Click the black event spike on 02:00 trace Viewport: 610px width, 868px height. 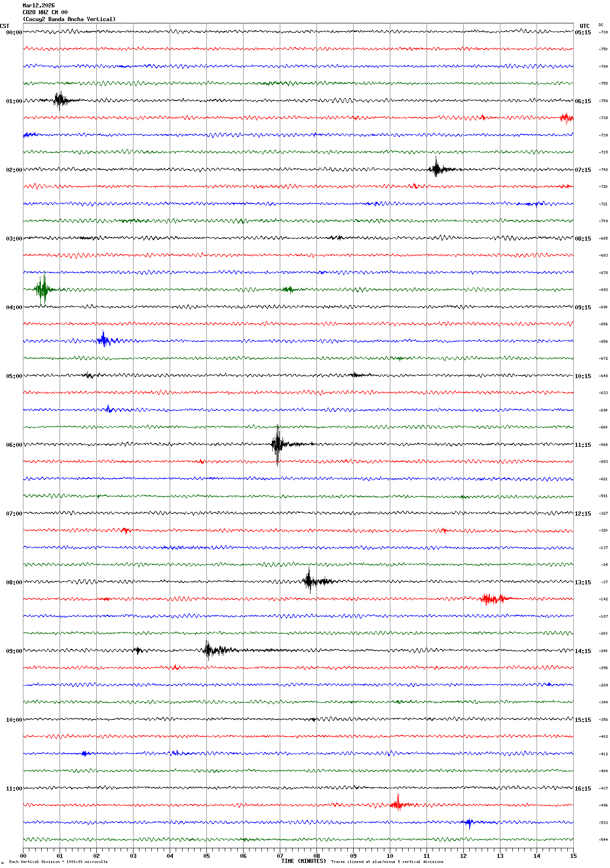[436, 169]
